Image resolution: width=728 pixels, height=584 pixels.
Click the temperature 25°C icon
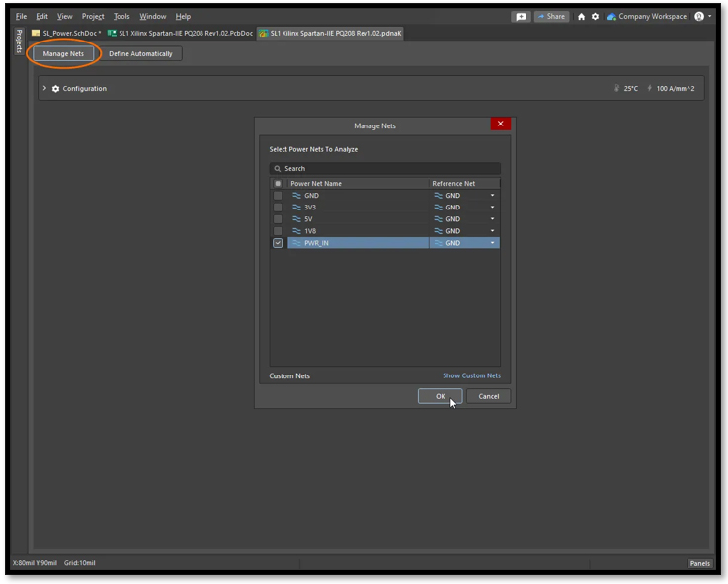tap(617, 88)
